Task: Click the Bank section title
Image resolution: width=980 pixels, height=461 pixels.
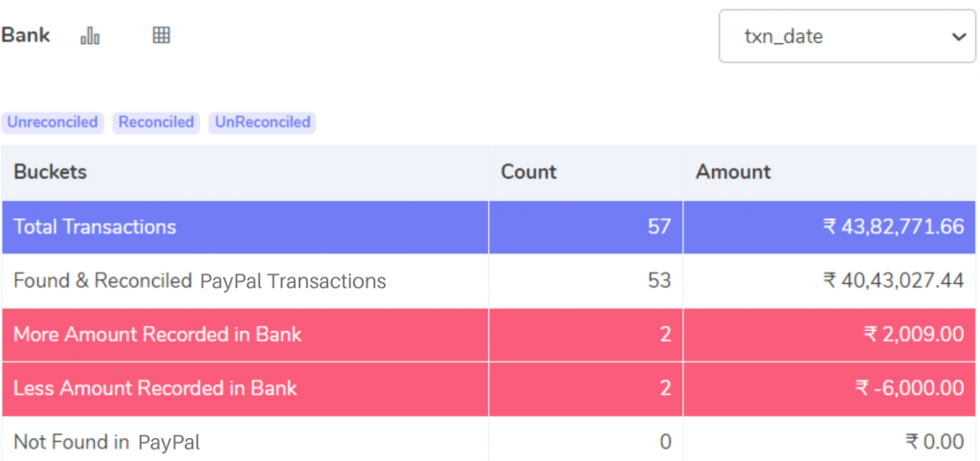Action: pyautogui.click(x=26, y=35)
